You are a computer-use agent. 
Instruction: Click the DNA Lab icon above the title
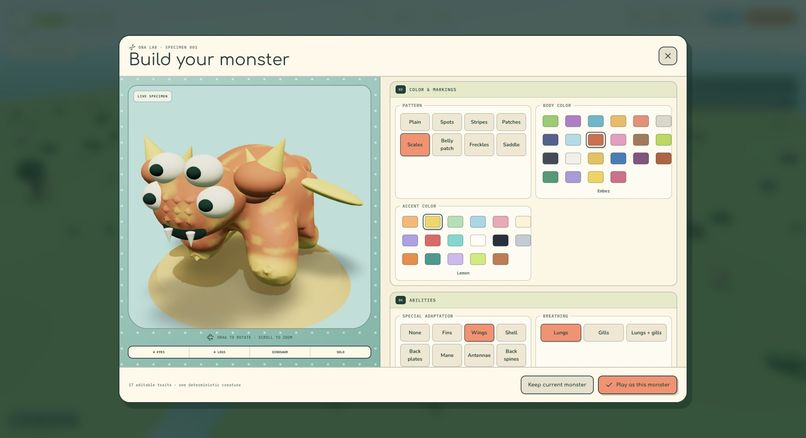pyautogui.click(x=132, y=47)
